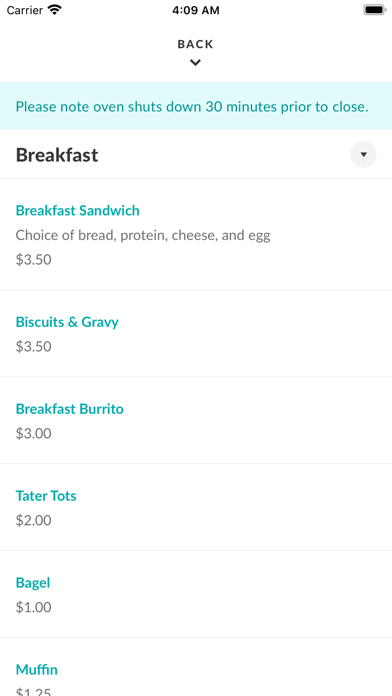Click the Bagel $1.00 price

(x=34, y=607)
